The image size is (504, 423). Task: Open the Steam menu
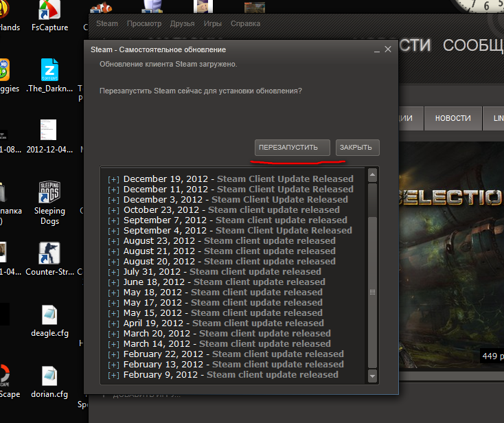point(107,23)
